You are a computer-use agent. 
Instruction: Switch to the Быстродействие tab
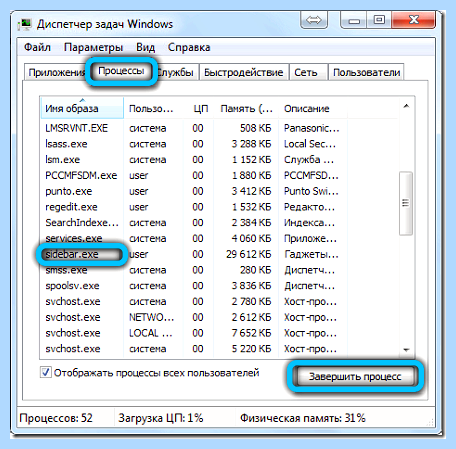(x=244, y=72)
